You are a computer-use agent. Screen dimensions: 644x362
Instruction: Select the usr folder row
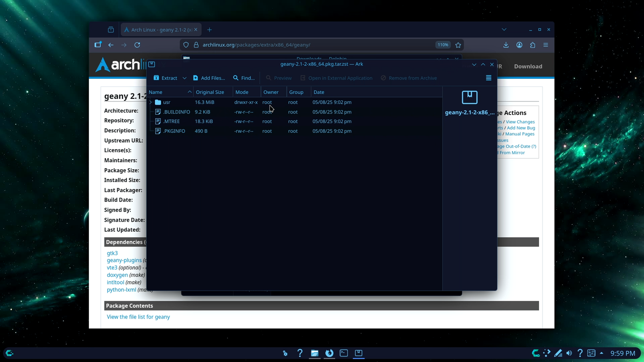tap(295, 102)
